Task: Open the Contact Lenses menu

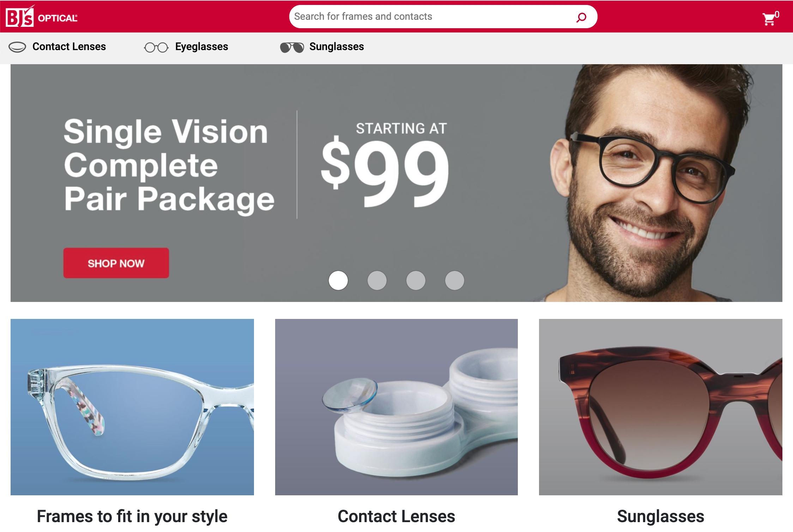Action: [x=69, y=47]
